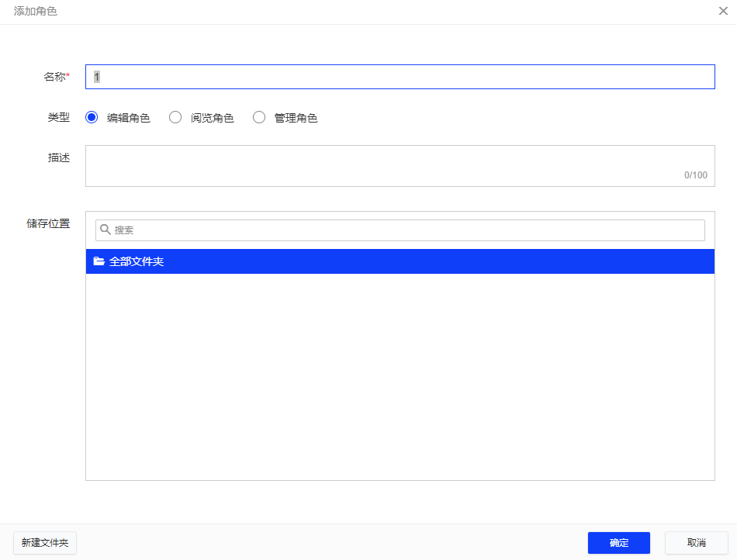This screenshot has width=737, height=560.
Task: Click the 0/100 character counter
Action: [696, 175]
